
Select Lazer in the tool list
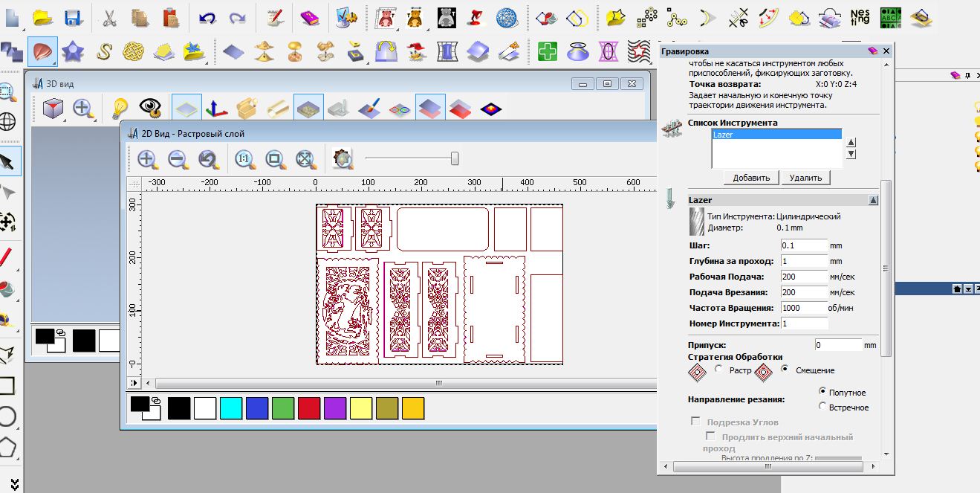[777, 135]
